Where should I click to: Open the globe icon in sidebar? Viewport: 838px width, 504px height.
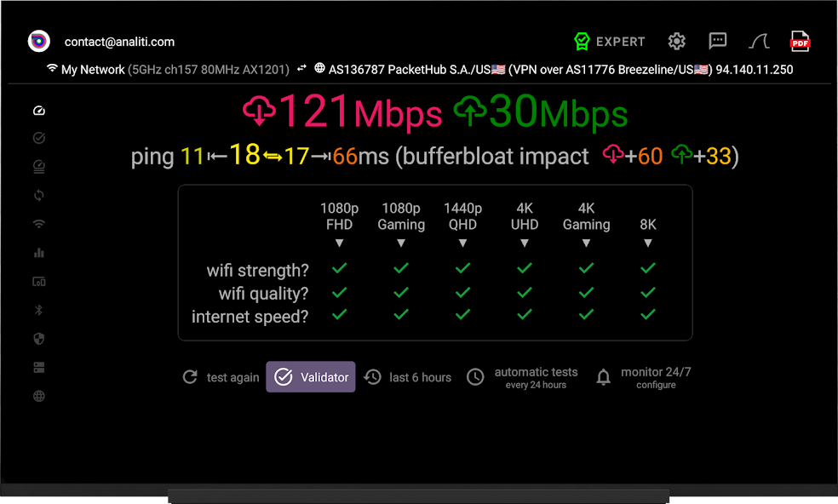pos(39,396)
